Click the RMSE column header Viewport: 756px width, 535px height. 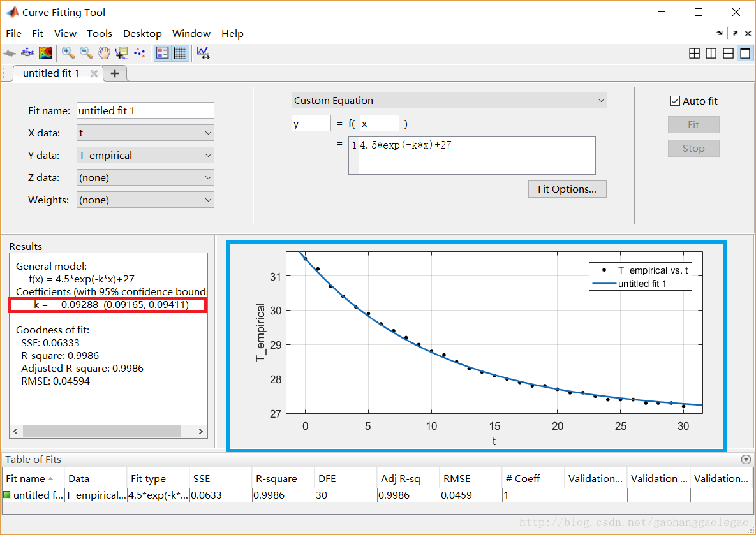[x=471, y=479]
